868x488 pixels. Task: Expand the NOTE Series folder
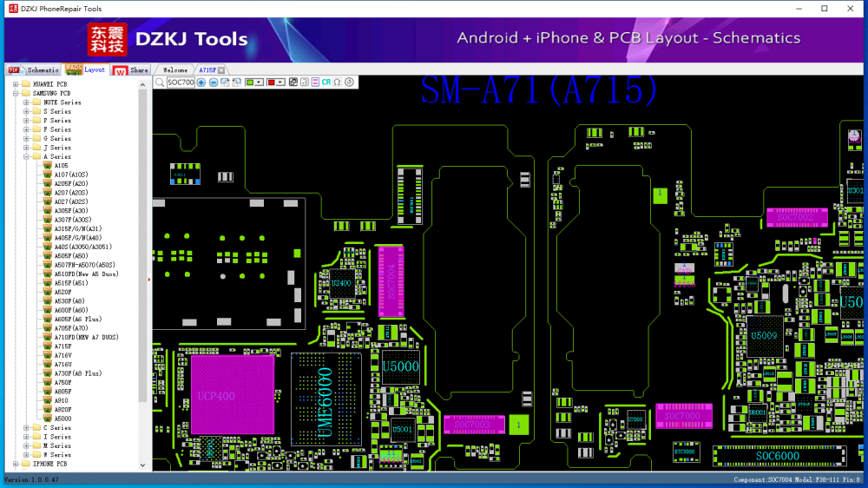click(27, 102)
